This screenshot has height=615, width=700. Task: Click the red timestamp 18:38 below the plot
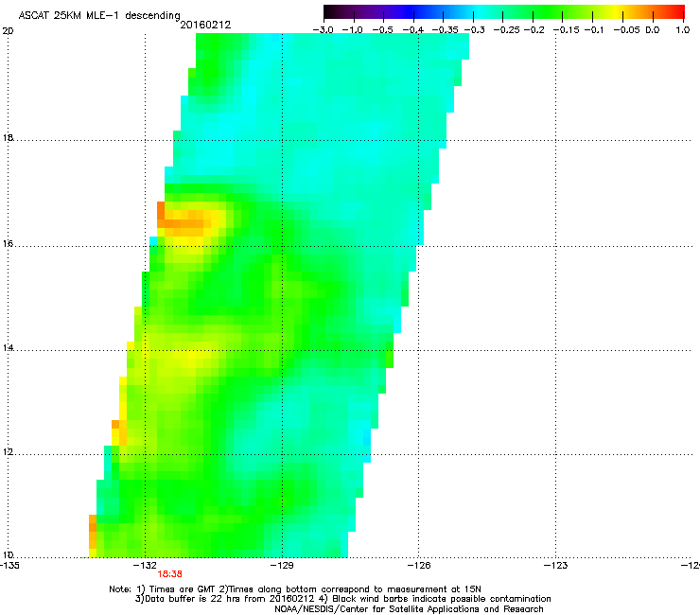[169, 574]
